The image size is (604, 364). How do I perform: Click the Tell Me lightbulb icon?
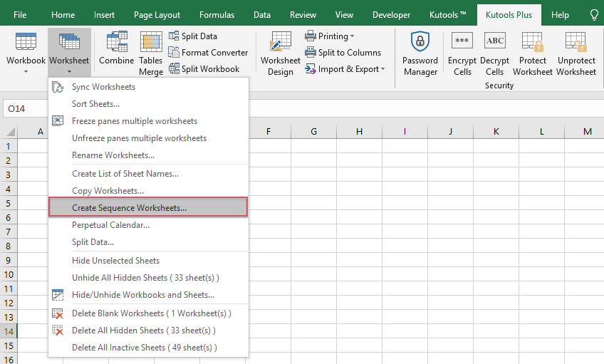coord(594,15)
